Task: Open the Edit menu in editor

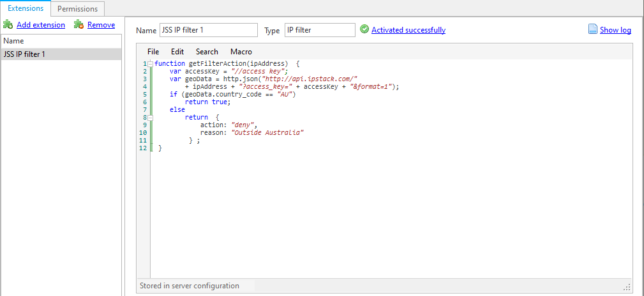Action: pos(177,52)
